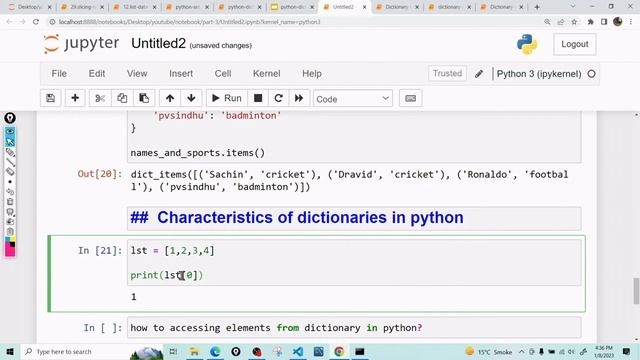Save the notebook with the floppy disk icon
Viewport: 640px width, 360px height.
click(51, 98)
